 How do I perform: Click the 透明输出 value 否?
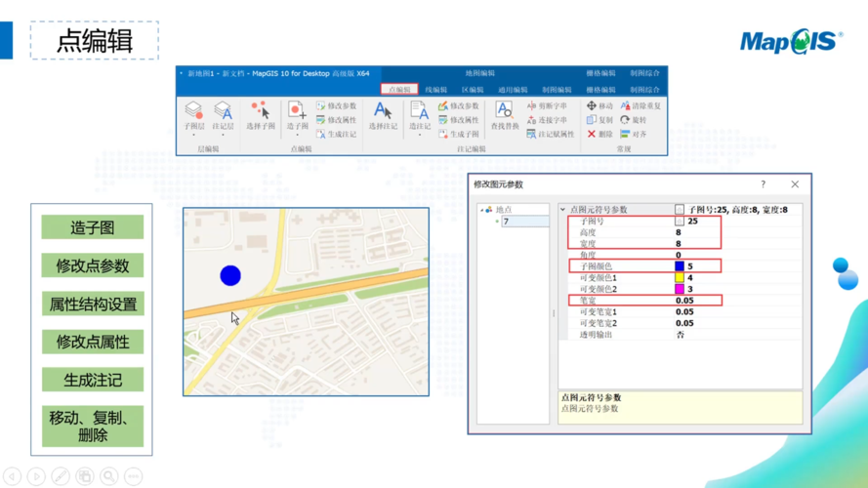tap(681, 335)
